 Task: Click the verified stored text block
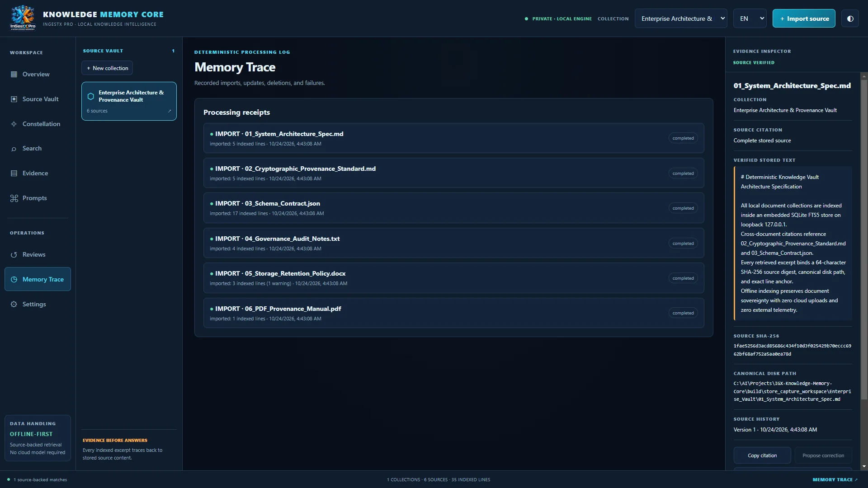coord(793,244)
